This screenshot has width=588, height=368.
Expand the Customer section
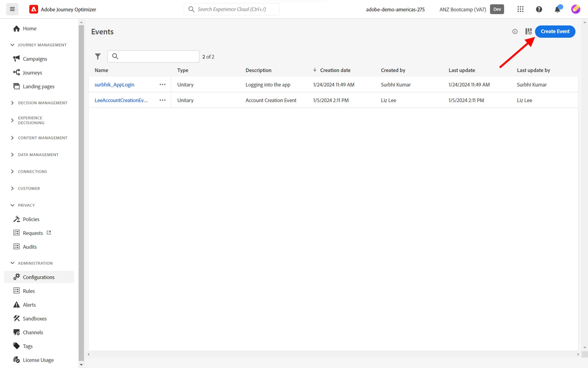point(25,188)
